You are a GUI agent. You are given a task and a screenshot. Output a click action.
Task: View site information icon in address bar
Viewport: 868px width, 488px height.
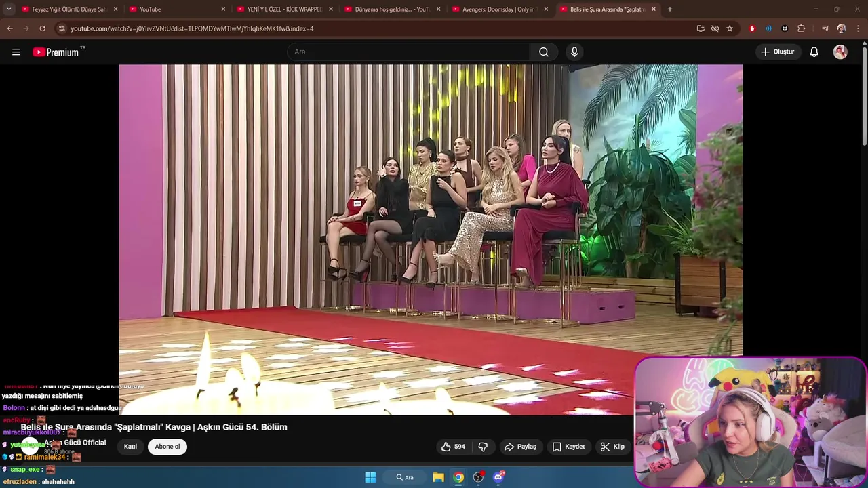[62, 28]
